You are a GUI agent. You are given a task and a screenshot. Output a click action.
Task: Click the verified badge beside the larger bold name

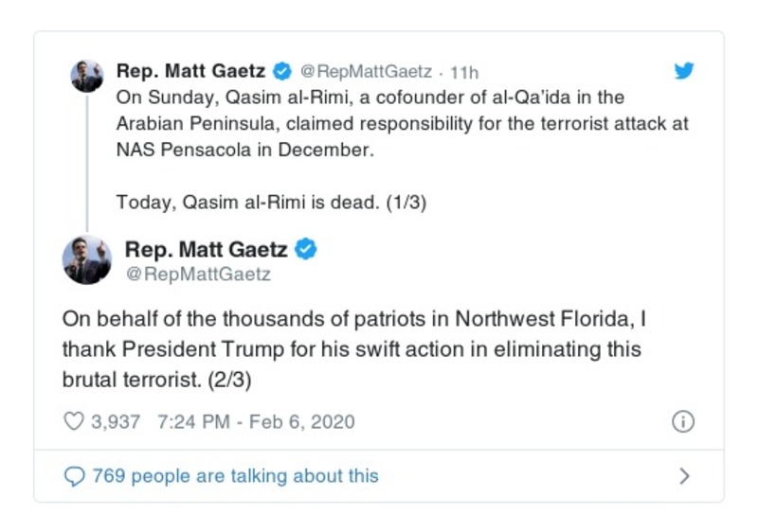click(304, 250)
